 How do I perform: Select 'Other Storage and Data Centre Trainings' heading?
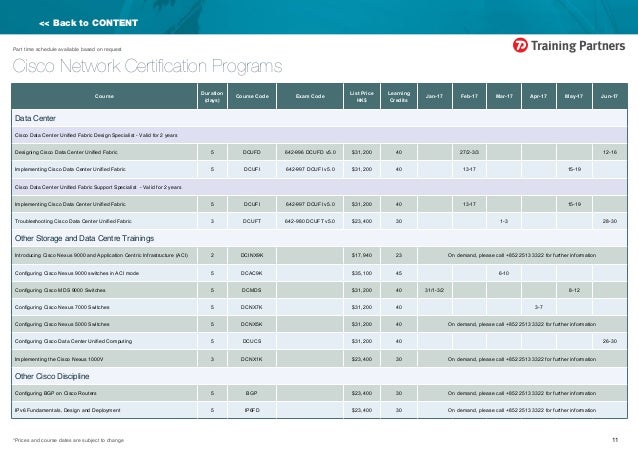tap(84, 238)
